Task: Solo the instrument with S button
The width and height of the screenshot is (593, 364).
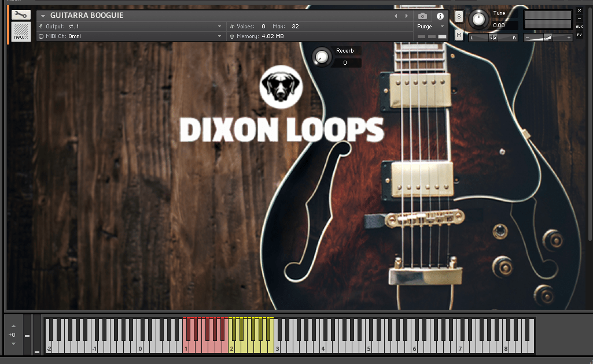Action: click(x=459, y=16)
